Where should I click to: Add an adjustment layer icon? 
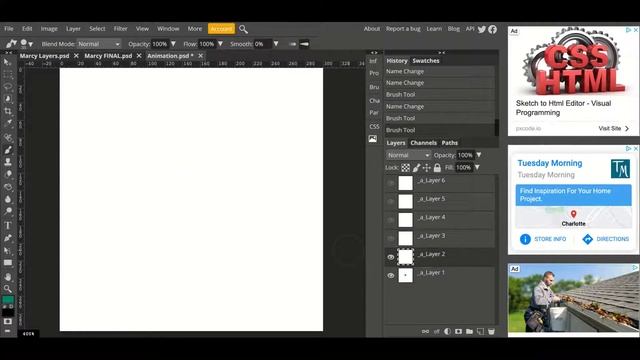pos(447,331)
